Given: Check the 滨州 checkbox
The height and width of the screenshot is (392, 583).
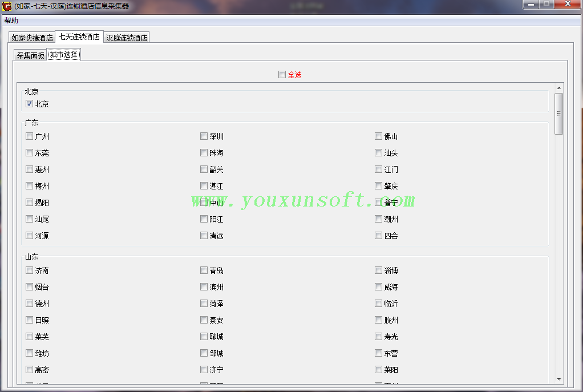Looking at the screenshot, I should (x=204, y=287).
